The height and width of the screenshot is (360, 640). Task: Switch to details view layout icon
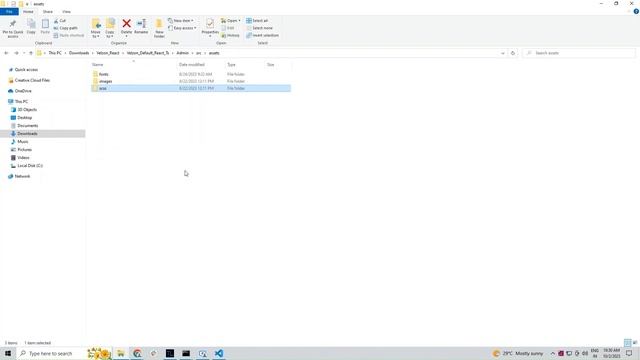coord(627,342)
